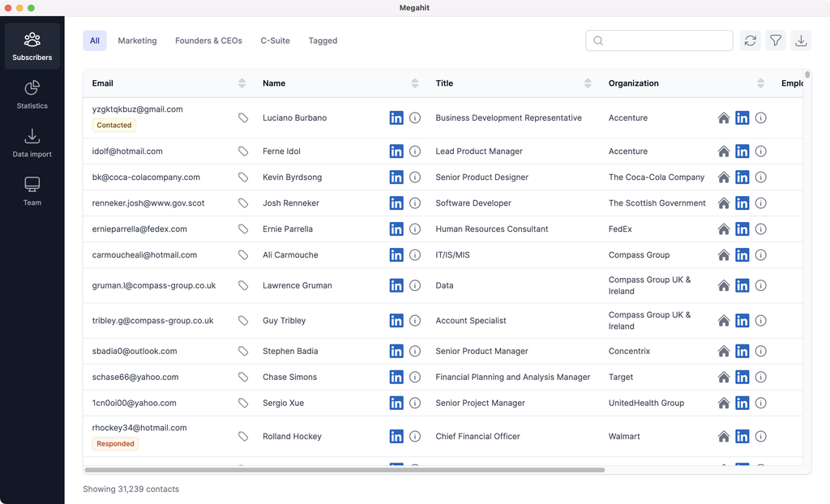Open the Data import section
Screen dimensions: 830x504
32,143
